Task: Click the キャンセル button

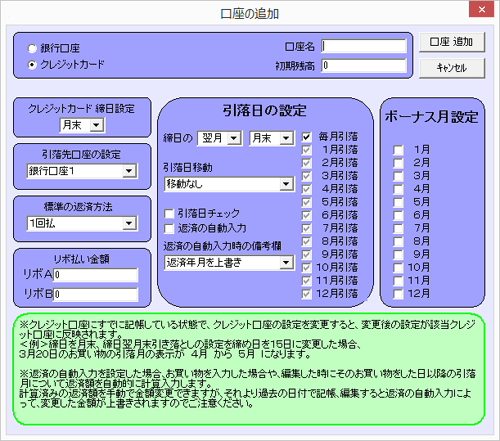Action: [452, 68]
